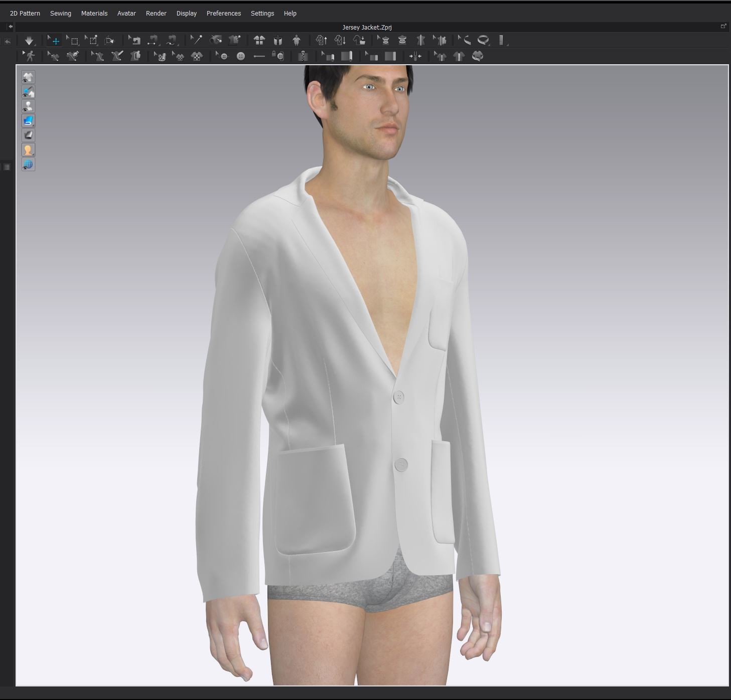Toggle garment visibility in the viewport sidebar
731x700 pixels.
[x=28, y=77]
